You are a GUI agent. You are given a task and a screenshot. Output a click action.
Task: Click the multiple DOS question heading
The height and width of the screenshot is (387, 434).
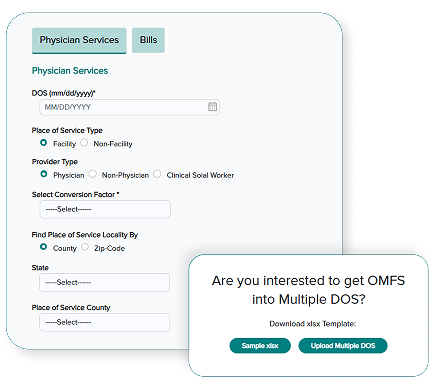(308, 290)
